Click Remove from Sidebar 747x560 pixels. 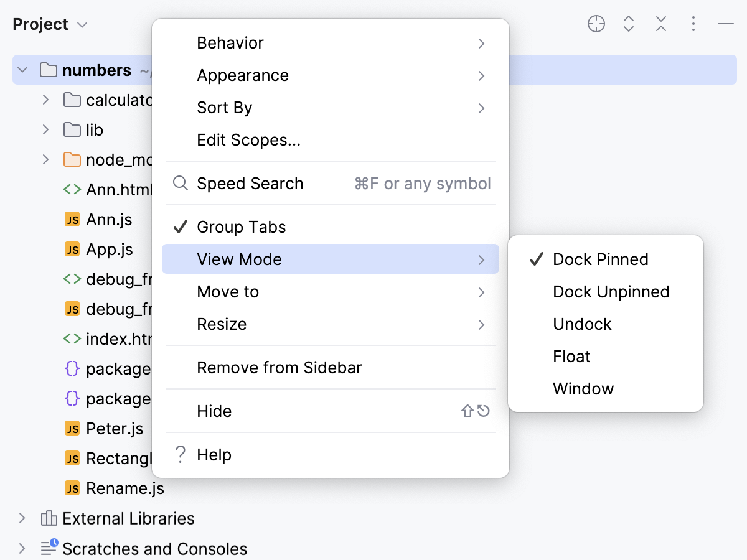pos(279,367)
